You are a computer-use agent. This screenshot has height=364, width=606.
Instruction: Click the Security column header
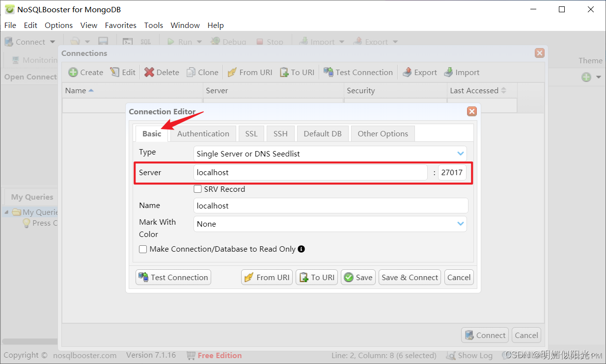(x=395, y=90)
